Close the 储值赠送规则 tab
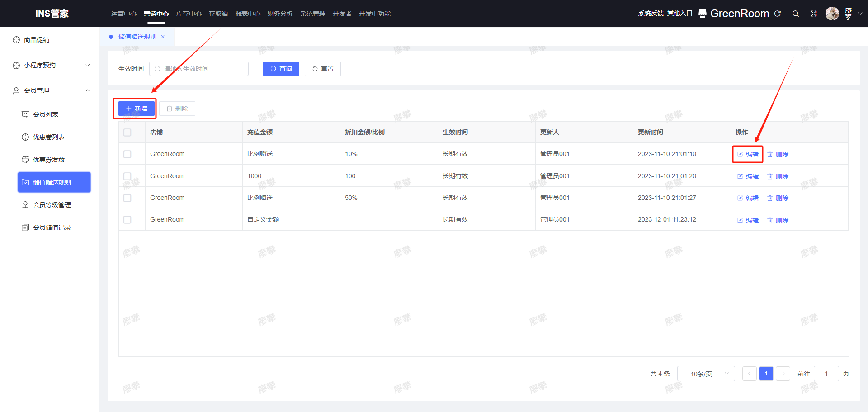Screen dimensions: 868x412 tap(163, 37)
